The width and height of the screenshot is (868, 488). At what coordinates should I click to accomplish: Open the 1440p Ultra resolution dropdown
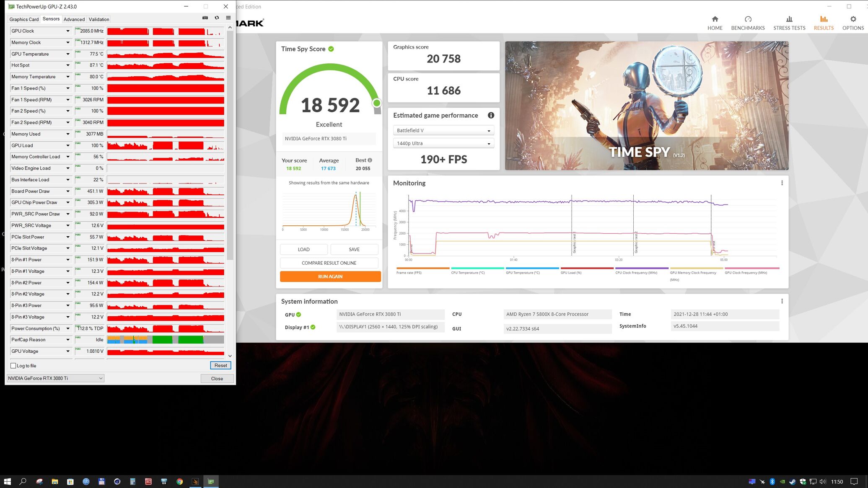[x=443, y=143]
